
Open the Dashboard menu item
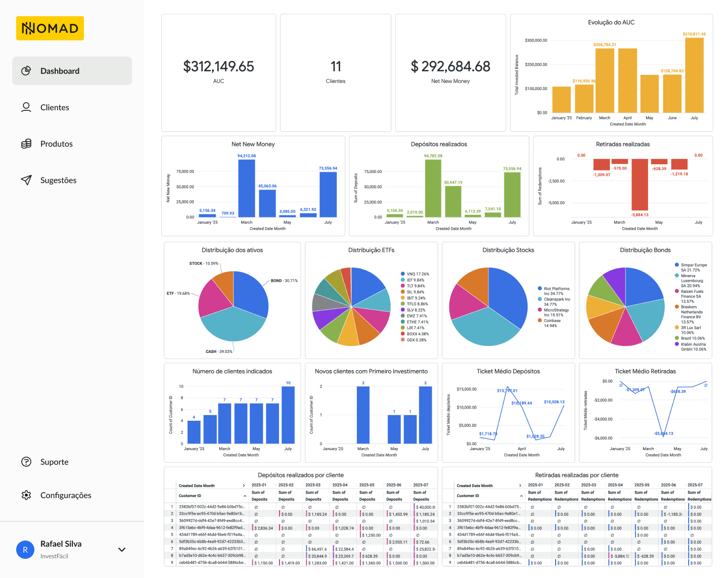[x=72, y=71]
